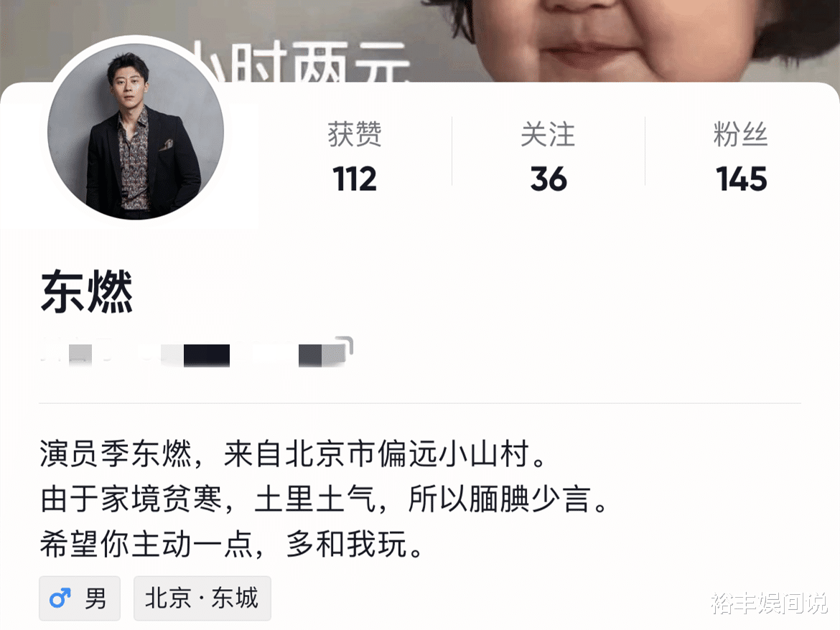Viewport: 840px width, 630px height.
Task: Tap the 男 gender tag text
Action: [95, 598]
